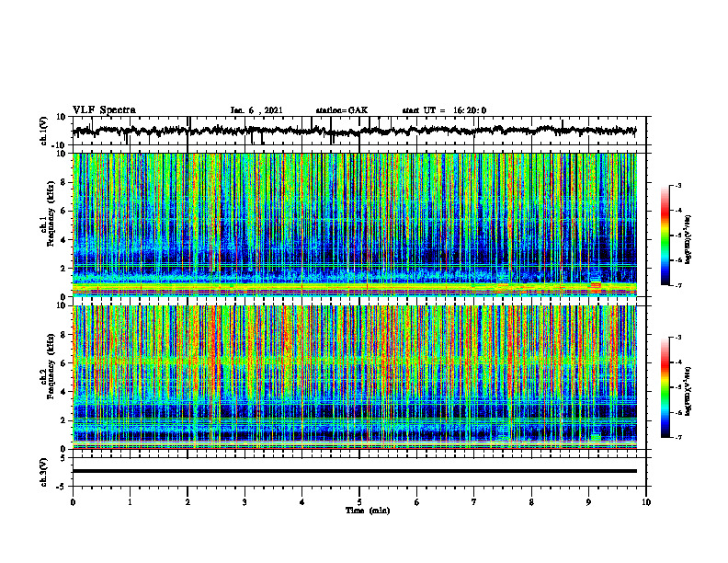Click the time axis tick labeled "8"

(x=531, y=502)
